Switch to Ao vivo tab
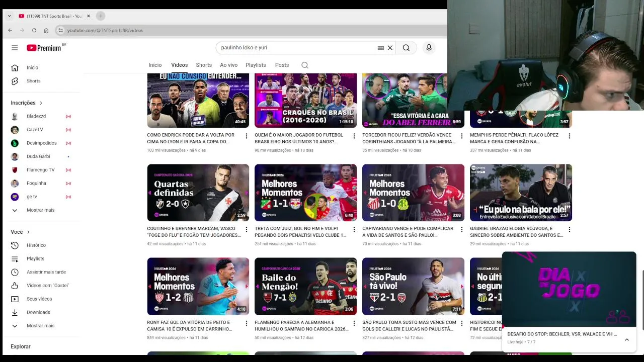Image resolution: width=644 pixels, height=362 pixels. (x=228, y=65)
